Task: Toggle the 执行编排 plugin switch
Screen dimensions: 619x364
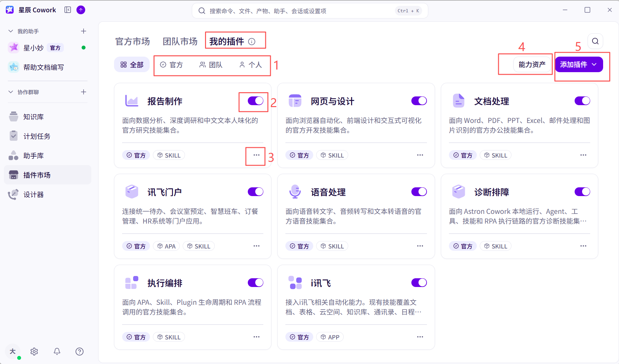Action: tap(256, 283)
